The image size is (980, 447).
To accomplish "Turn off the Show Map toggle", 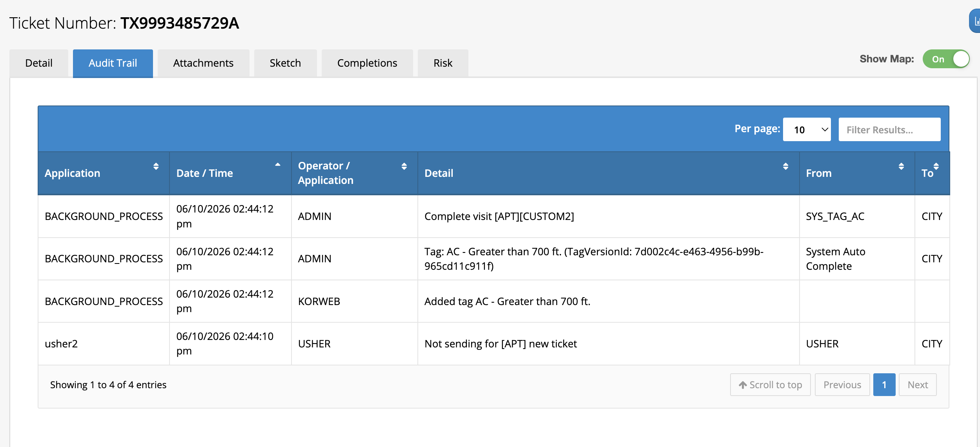I will pos(946,59).
